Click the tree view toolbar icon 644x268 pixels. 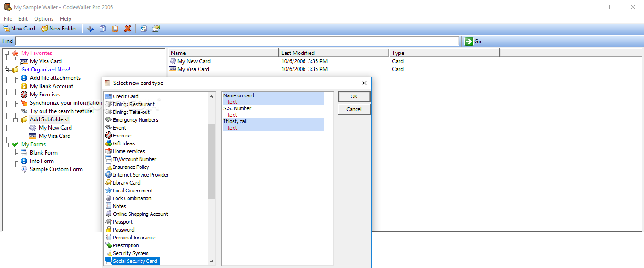coord(144,29)
